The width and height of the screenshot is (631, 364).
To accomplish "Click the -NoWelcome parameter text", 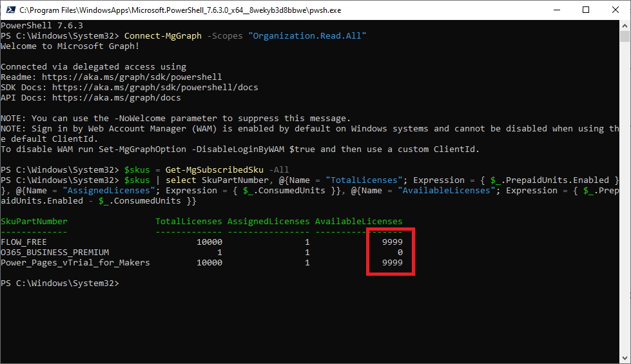I will pos(140,119).
